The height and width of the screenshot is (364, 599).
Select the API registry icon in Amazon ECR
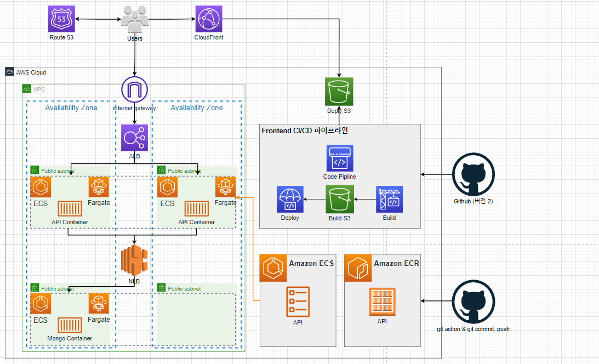[382, 302]
